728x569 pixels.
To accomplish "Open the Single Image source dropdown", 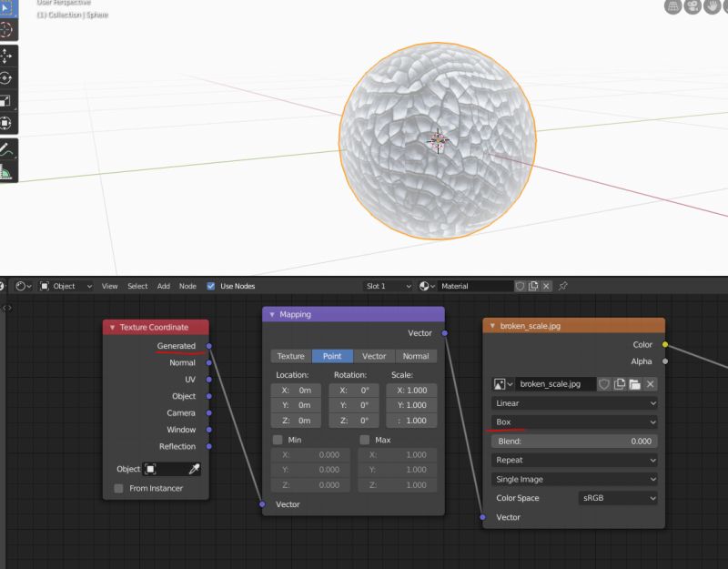I will [574, 479].
